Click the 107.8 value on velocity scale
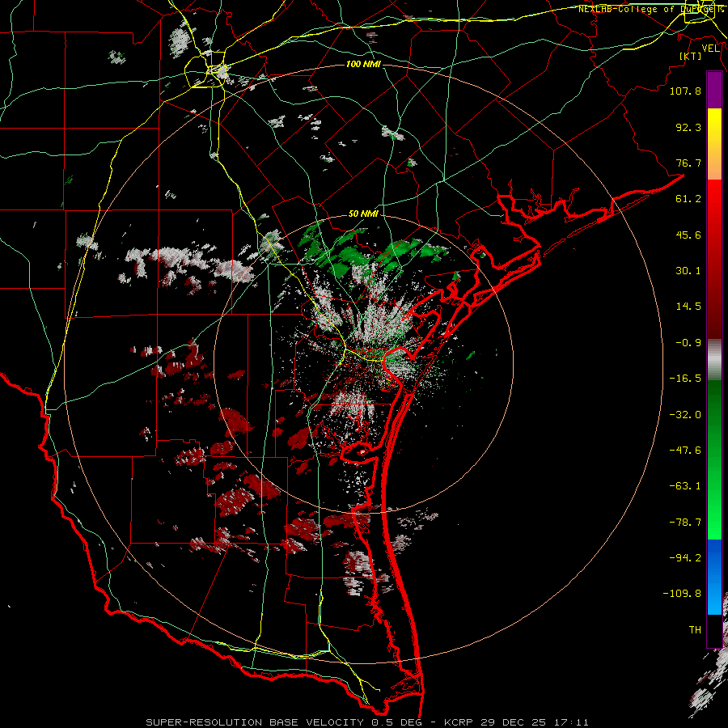Viewport: 728px width, 728px height. (x=685, y=91)
